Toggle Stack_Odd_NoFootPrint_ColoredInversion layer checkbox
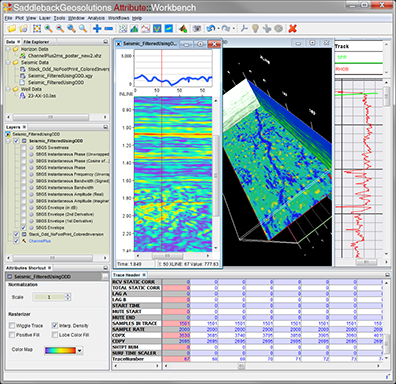The image size is (396, 384). click(16, 234)
